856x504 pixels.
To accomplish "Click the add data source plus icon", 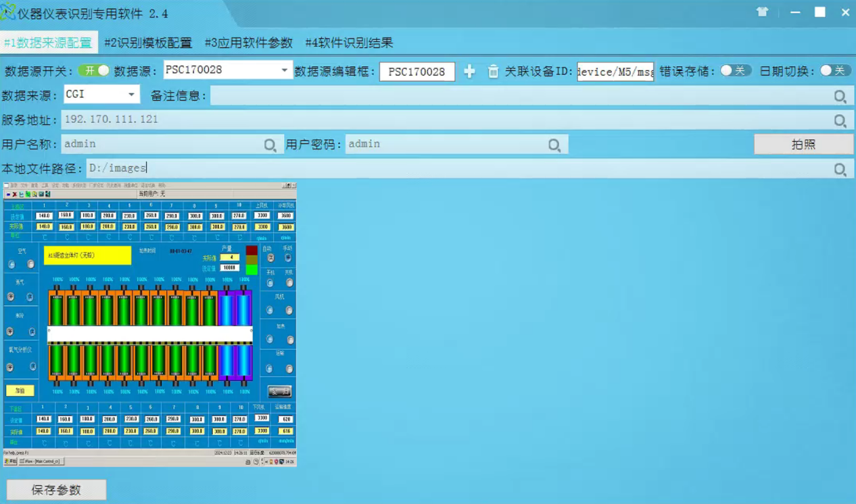I will [x=469, y=71].
